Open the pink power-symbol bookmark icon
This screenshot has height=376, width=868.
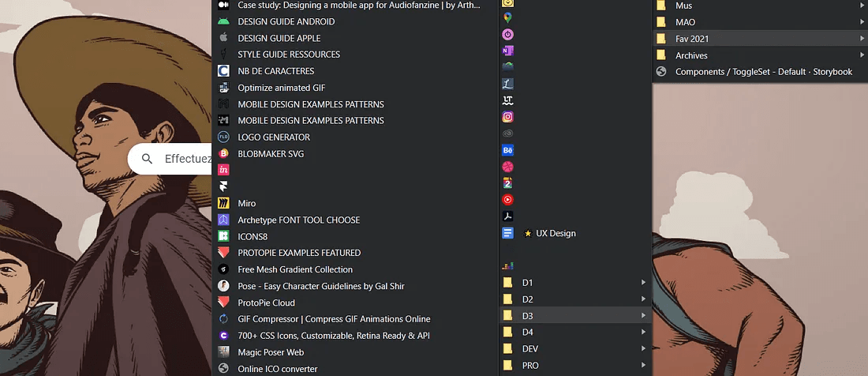point(507,34)
